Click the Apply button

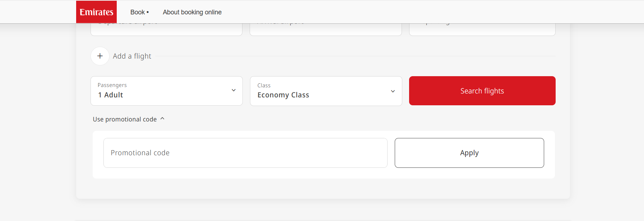tap(469, 153)
